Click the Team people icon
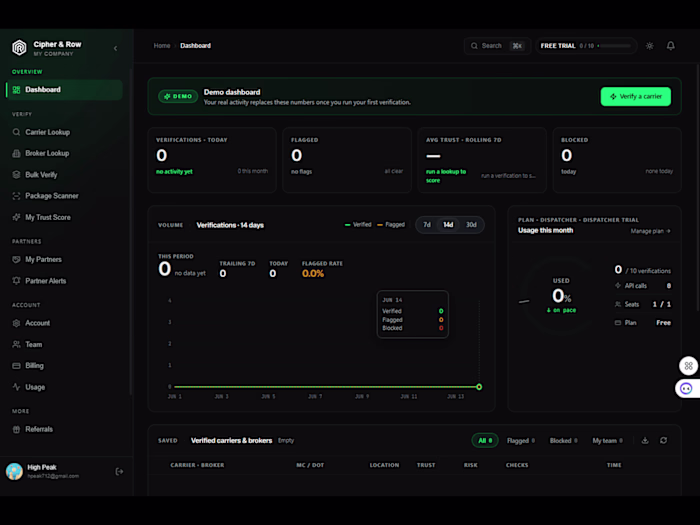Image resolution: width=700 pixels, height=525 pixels. (x=17, y=344)
